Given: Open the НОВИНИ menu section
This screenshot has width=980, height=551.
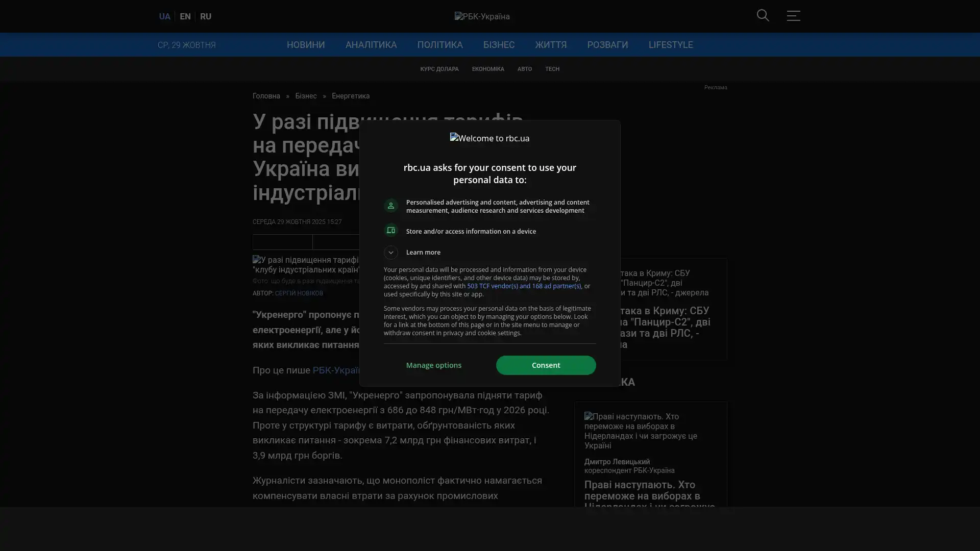Looking at the screenshot, I should point(305,45).
